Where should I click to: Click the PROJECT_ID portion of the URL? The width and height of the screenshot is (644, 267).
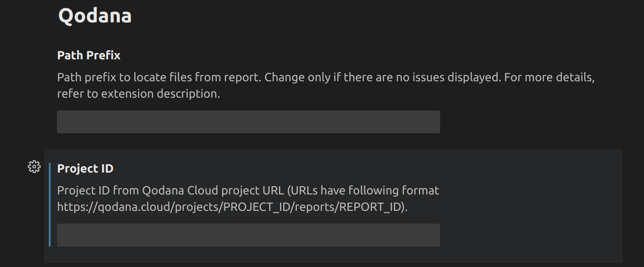255,207
